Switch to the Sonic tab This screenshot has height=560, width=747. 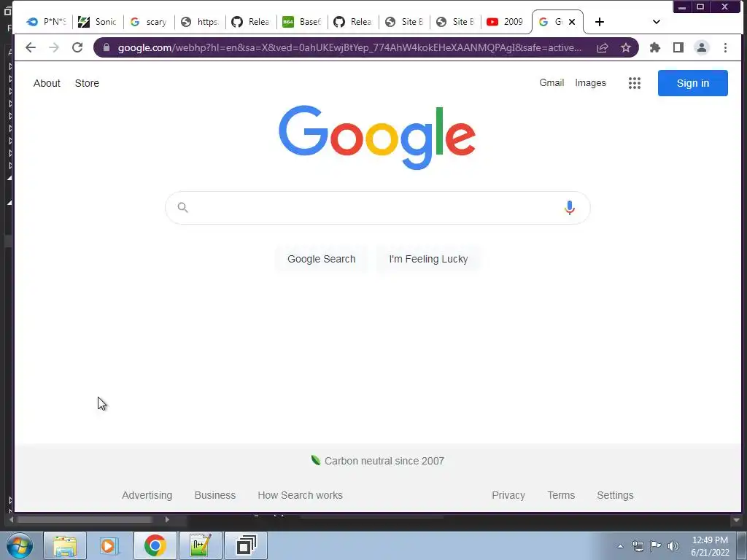point(98,22)
